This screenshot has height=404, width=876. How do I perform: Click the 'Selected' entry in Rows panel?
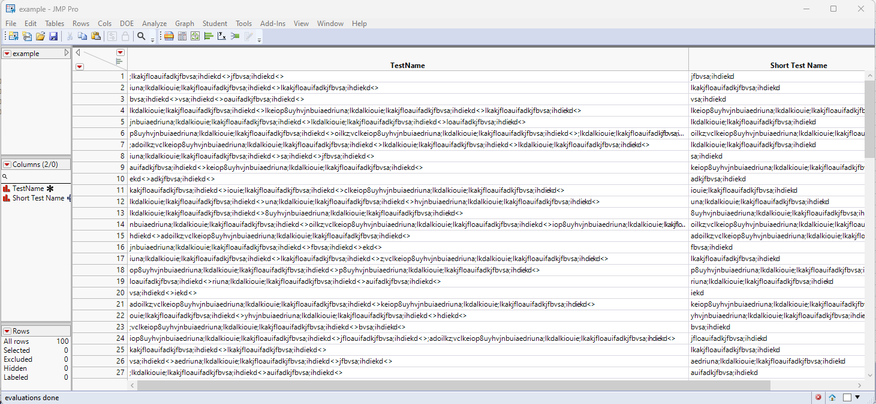pyautogui.click(x=17, y=350)
